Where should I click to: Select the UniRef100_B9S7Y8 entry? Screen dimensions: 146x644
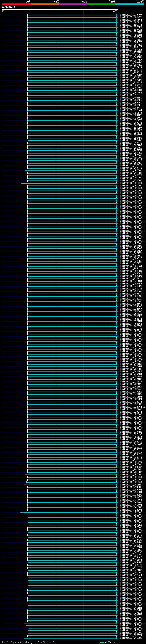(131, 25)
